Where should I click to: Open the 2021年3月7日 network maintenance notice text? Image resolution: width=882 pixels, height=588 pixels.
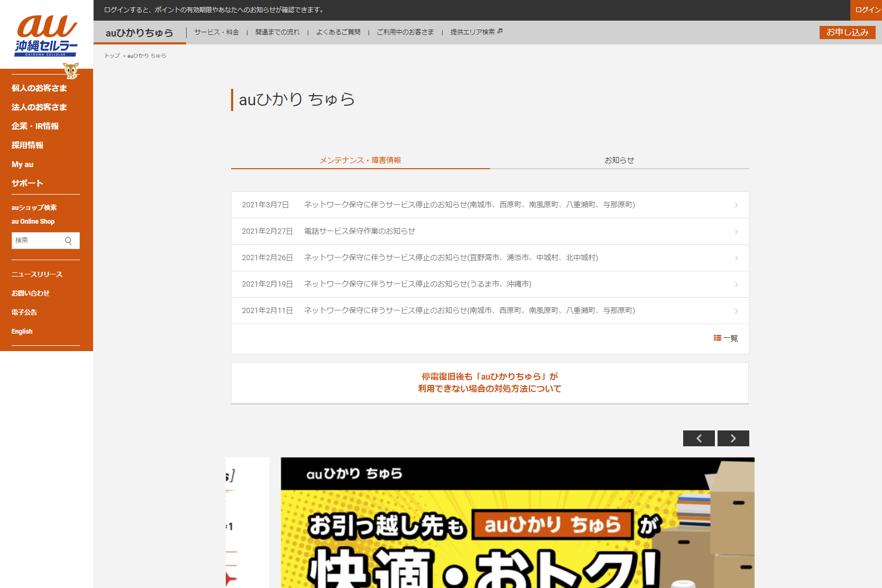[x=470, y=205]
